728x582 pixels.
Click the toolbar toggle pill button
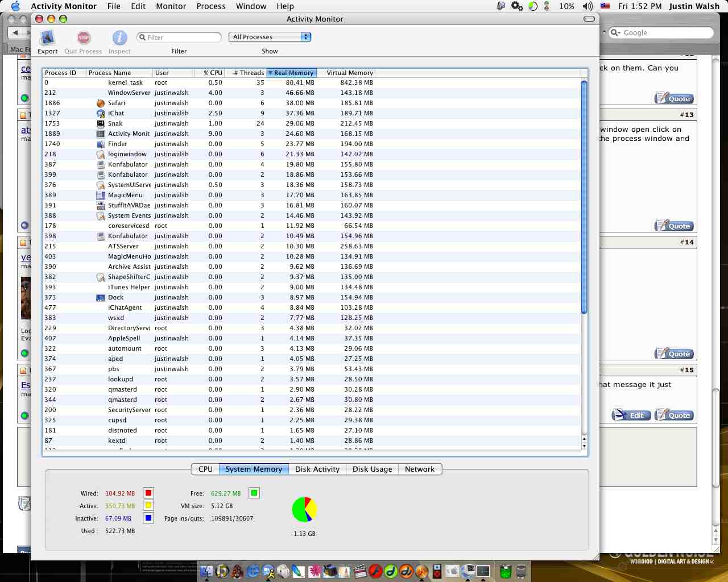pyautogui.click(x=589, y=19)
